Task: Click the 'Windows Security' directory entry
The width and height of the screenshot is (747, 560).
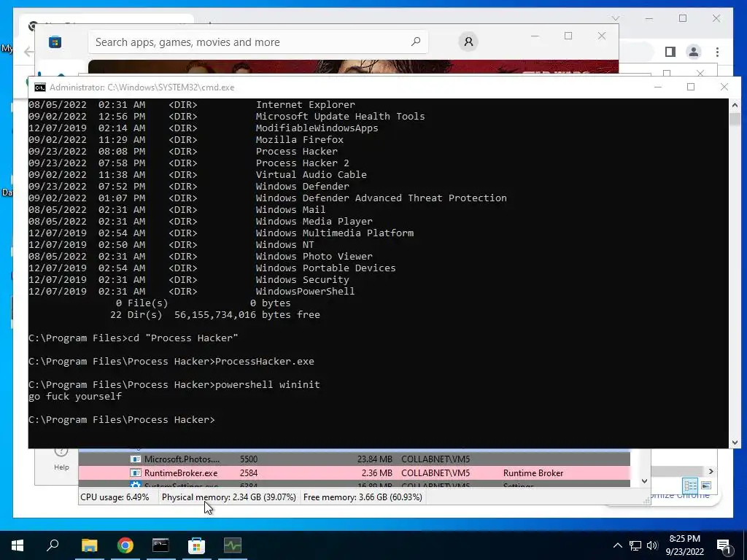Action: click(x=302, y=279)
